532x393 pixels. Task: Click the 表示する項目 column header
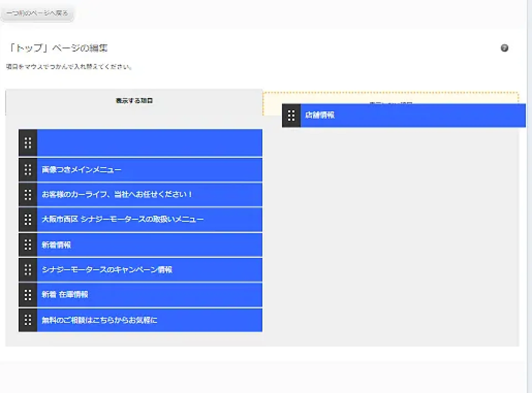[x=134, y=101]
